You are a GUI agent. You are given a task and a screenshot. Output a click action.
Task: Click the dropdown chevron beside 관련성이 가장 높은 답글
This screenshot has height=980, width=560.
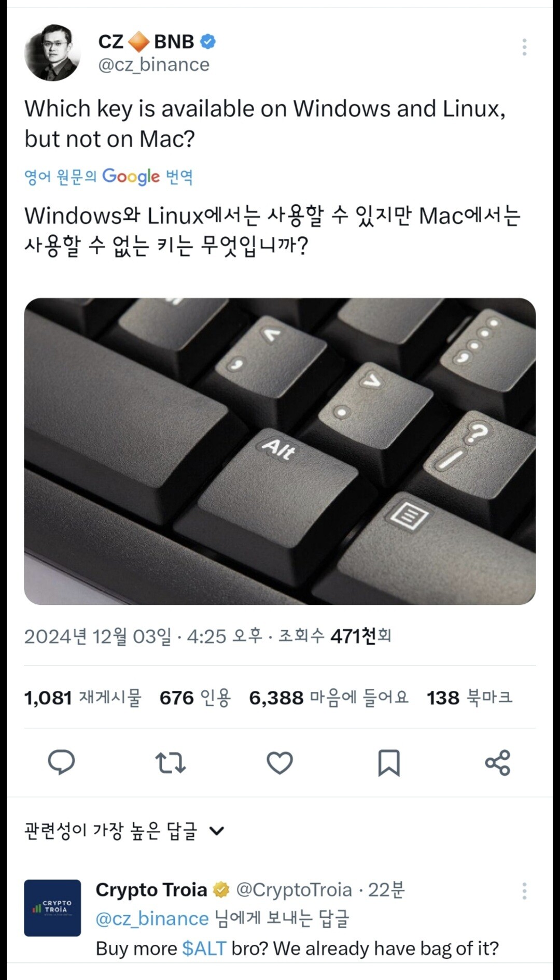tap(216, 831)
